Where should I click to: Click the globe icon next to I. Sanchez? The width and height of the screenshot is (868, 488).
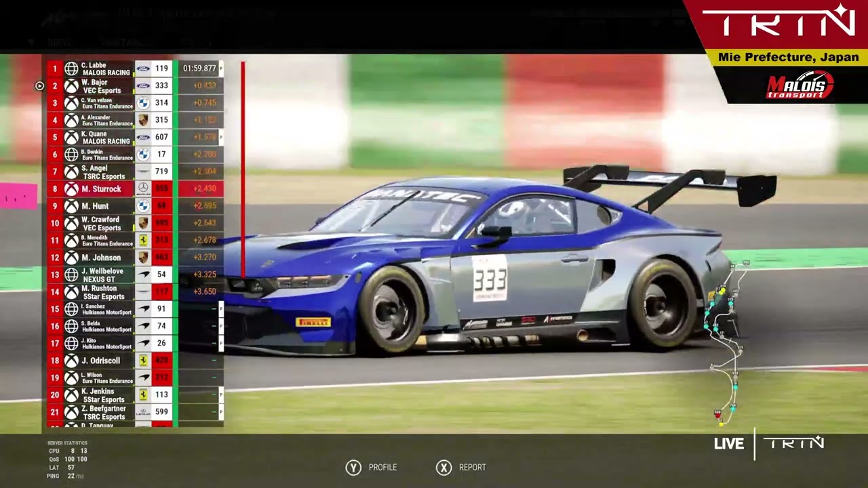[71, 309]
